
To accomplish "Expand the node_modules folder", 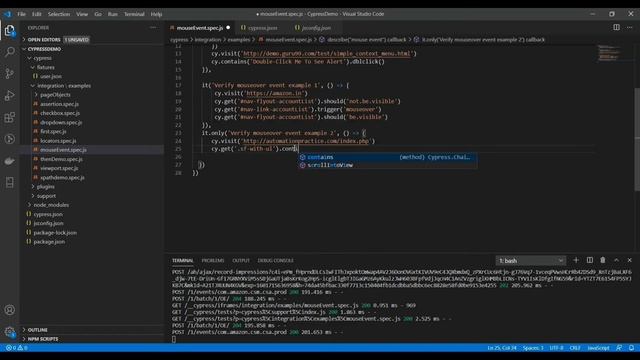I will coord(51,205).
